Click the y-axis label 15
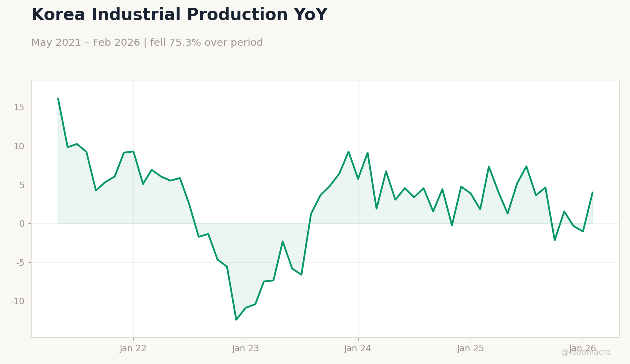 [x=19, y=107]
